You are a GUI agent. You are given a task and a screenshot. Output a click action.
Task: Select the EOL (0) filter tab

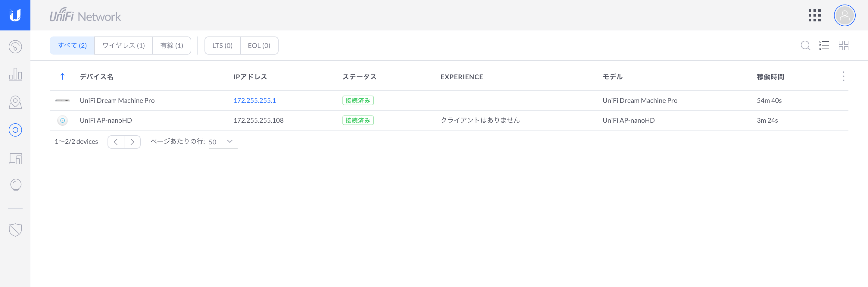pyautogui.click(x=259, y=46)
